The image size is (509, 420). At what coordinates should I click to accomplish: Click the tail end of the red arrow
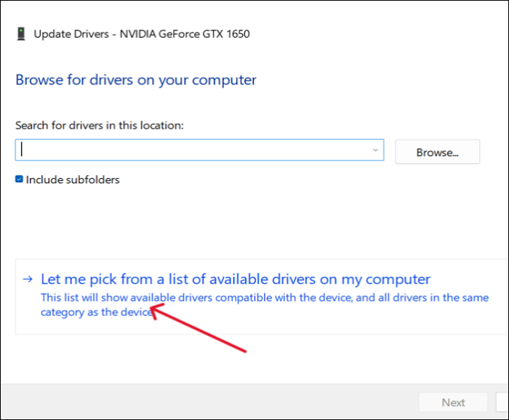coord(244,352)
